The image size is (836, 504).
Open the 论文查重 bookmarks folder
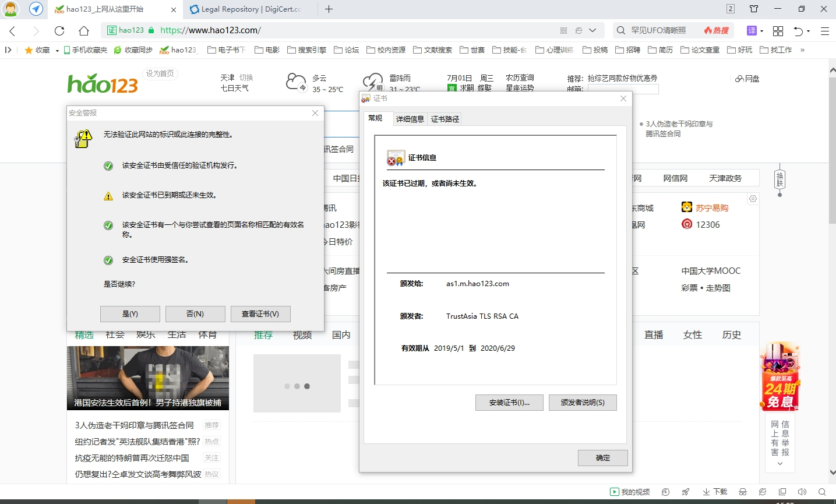tap(700, 50)
